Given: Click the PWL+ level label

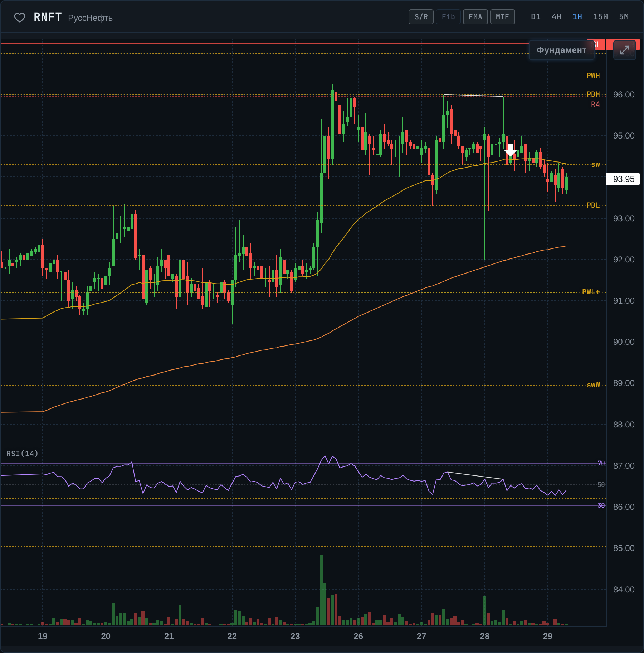Looking at the screenshot, I should tap(591, 292).
